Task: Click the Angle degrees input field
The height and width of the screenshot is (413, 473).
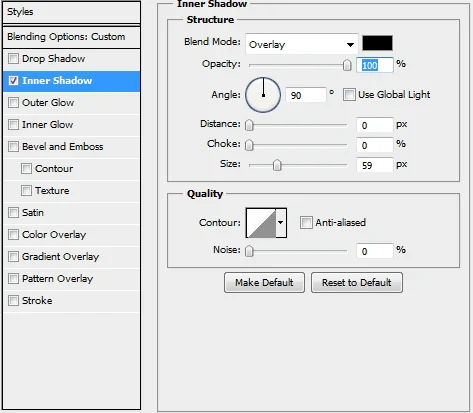Action: pyautogui.click(x=306, y=95)
